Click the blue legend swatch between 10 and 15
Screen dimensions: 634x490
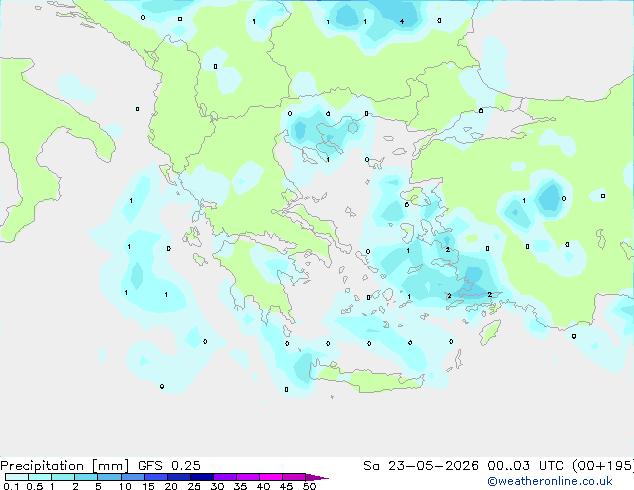point(133,477)
